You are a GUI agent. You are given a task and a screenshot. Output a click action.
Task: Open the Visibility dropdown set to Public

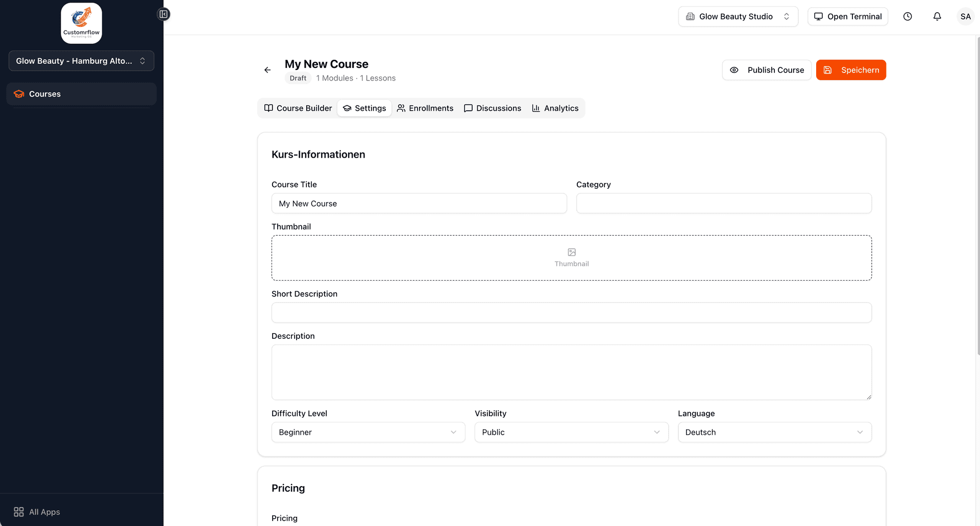click(571, 432)
